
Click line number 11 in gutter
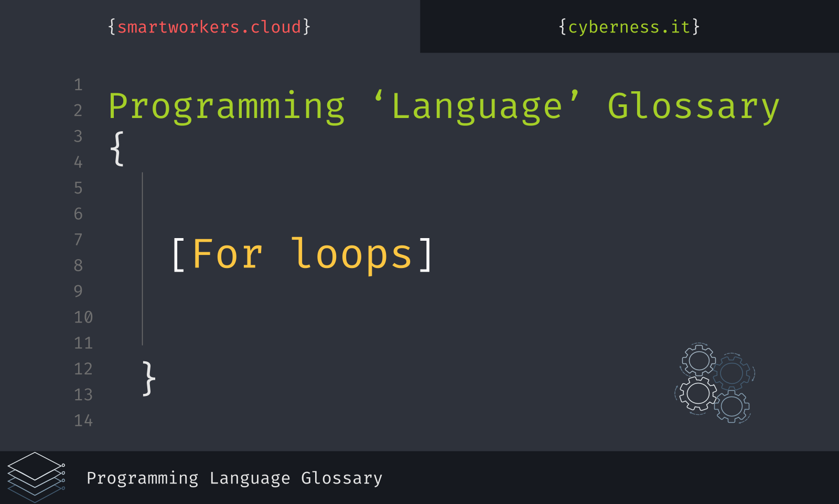[83, 343]
